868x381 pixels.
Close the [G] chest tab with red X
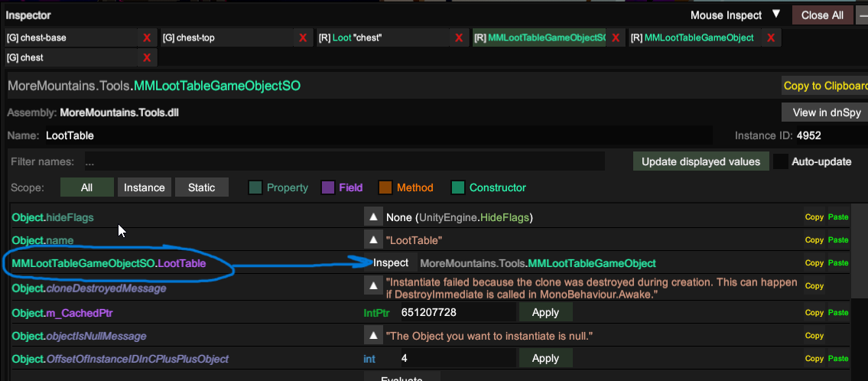pos(147,57)
